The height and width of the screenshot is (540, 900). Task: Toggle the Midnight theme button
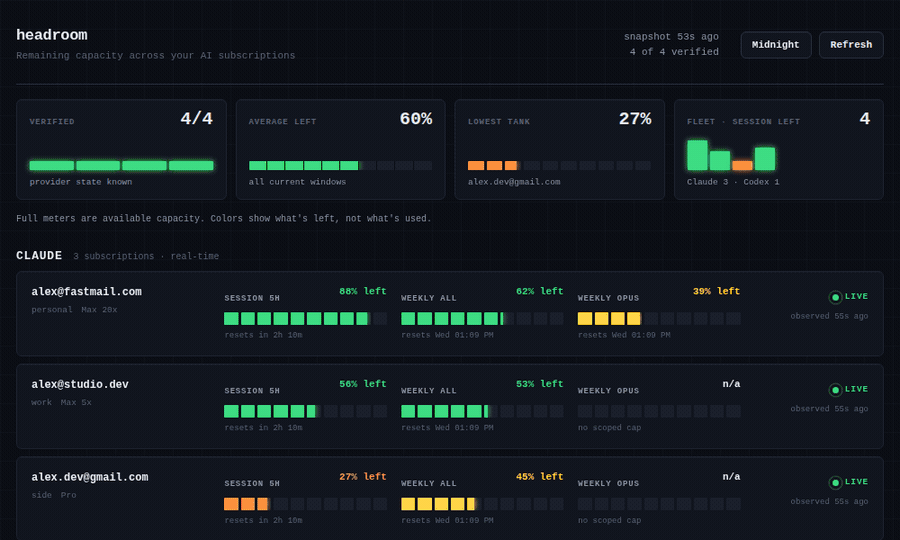[x=775, y=45]
